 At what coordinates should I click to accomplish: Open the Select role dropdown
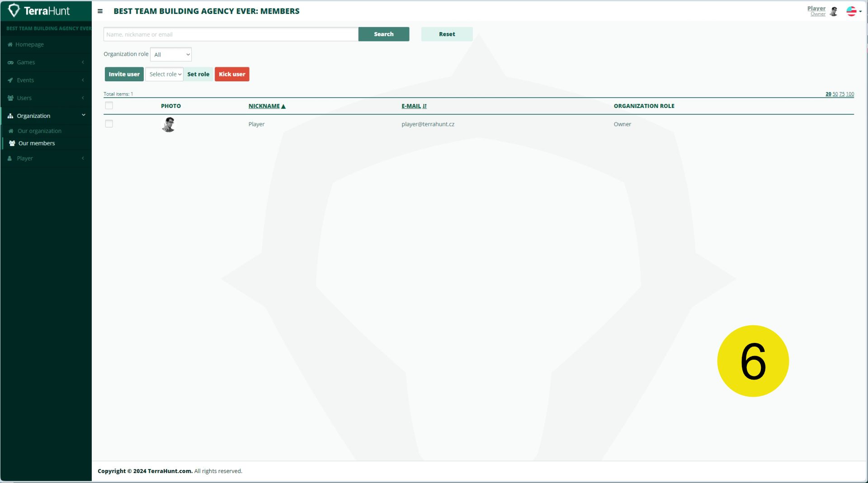[x=165, y=74]
